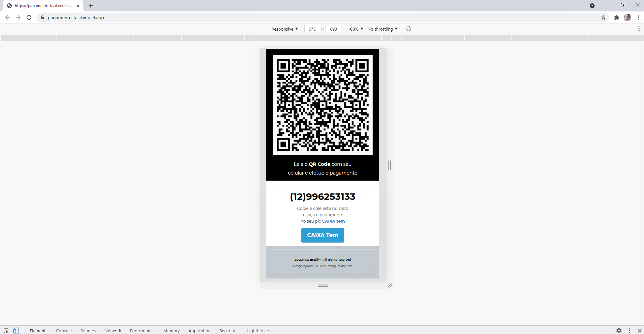Edit the viewport height field 693

[x=333, y=29]
